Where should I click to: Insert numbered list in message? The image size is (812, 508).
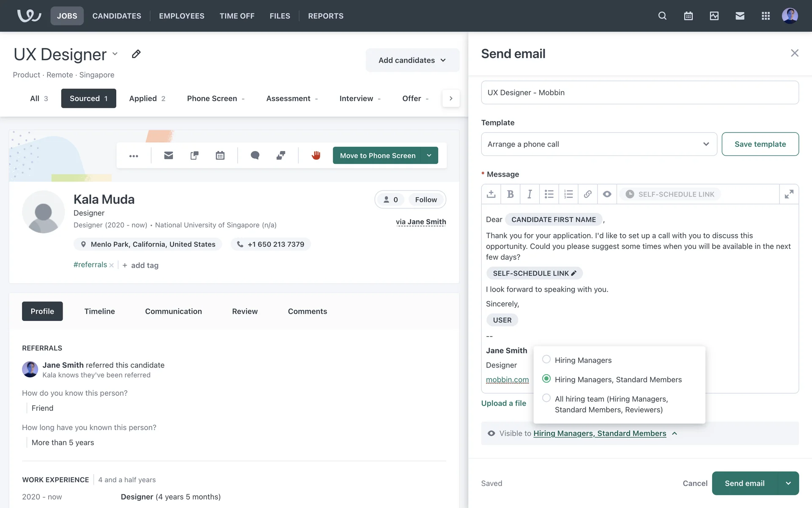click(x=568, y=194)
